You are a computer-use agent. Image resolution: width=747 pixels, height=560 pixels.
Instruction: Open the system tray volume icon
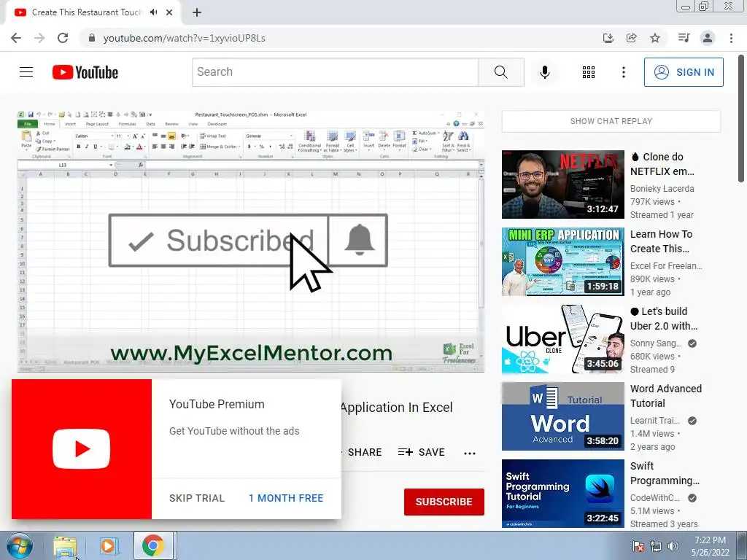673,545
